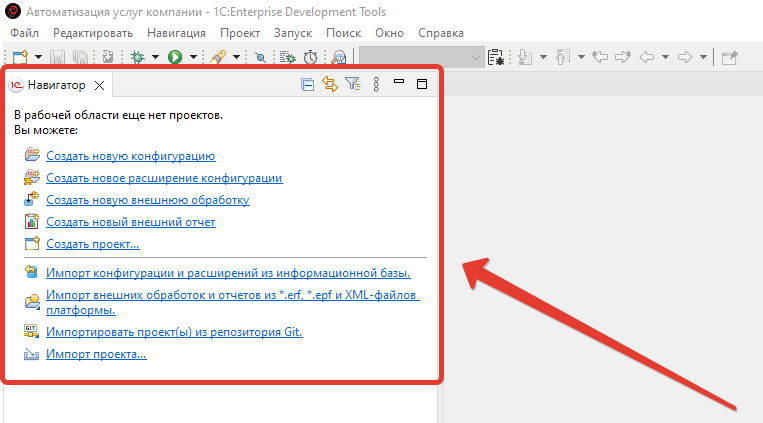Click link Создать новый внешний отчет
763x423 pixels.
pyautogui.click(x=130, y=222)
